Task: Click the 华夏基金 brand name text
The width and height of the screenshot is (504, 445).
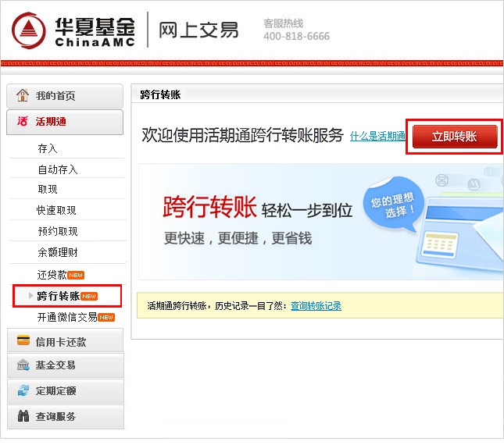Action: point(95,27)
